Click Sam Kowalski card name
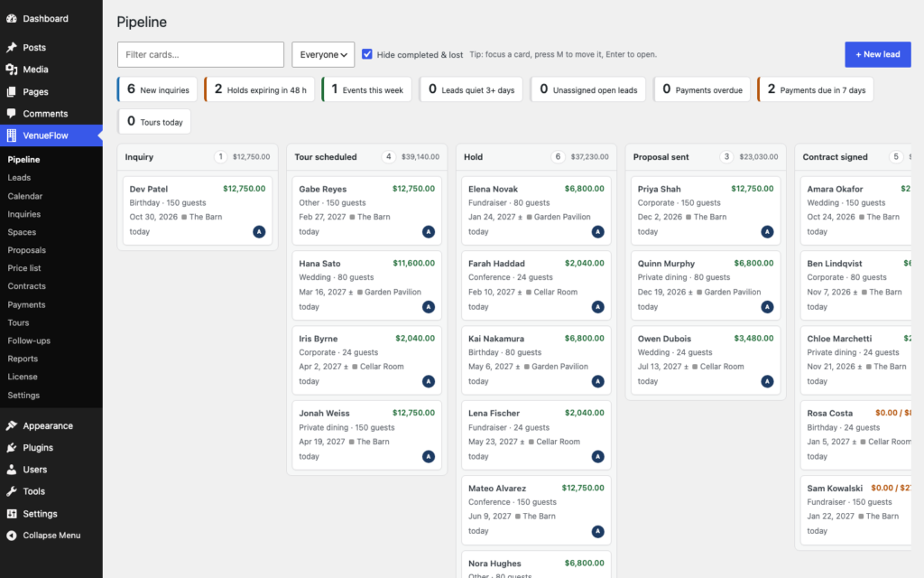 click(x=835, y=489)
